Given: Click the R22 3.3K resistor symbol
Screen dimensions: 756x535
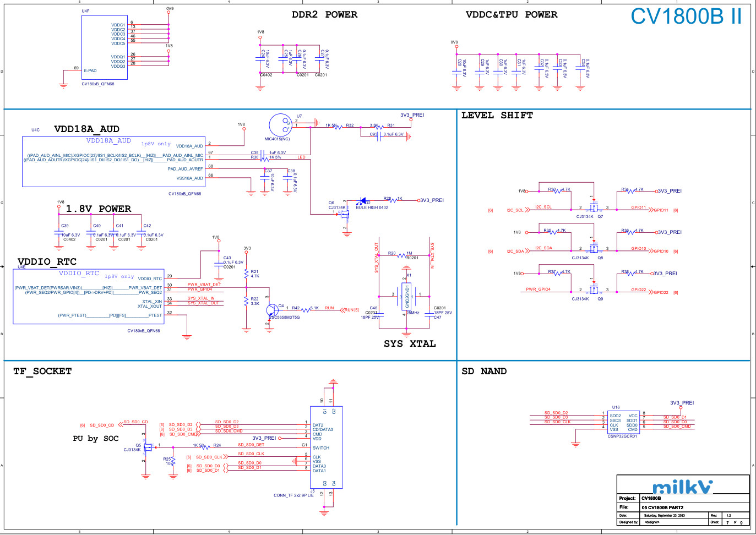Looking at the screenshot, I should [x=246, y=301].
